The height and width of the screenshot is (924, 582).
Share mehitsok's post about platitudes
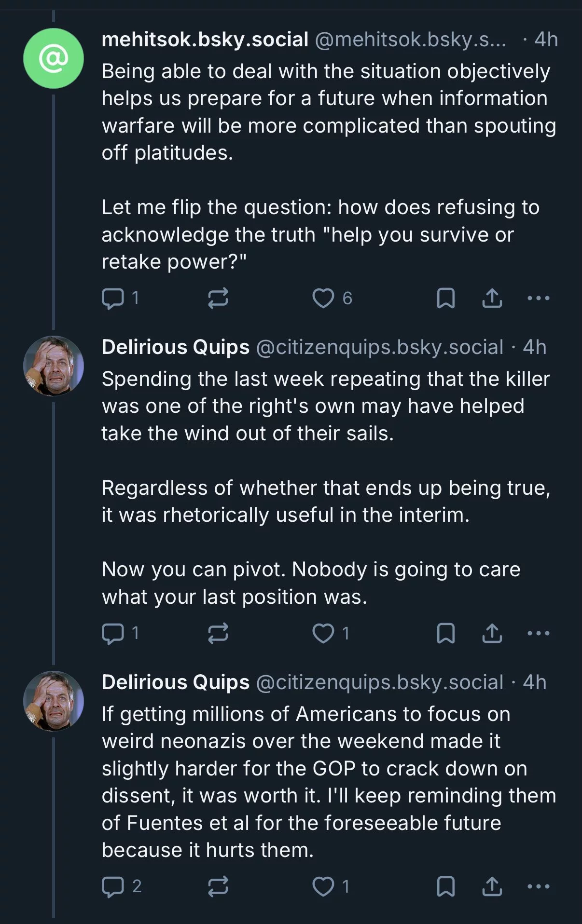pos(492,298)
